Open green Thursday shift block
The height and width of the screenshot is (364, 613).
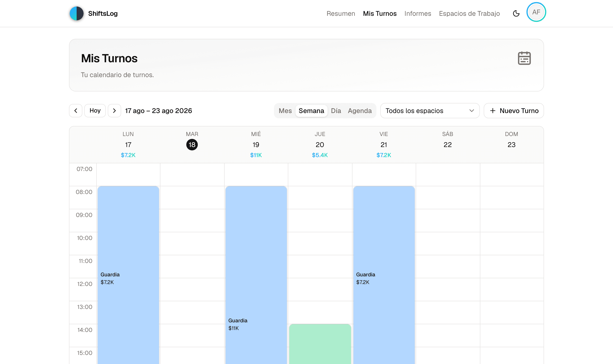point(320,344)
